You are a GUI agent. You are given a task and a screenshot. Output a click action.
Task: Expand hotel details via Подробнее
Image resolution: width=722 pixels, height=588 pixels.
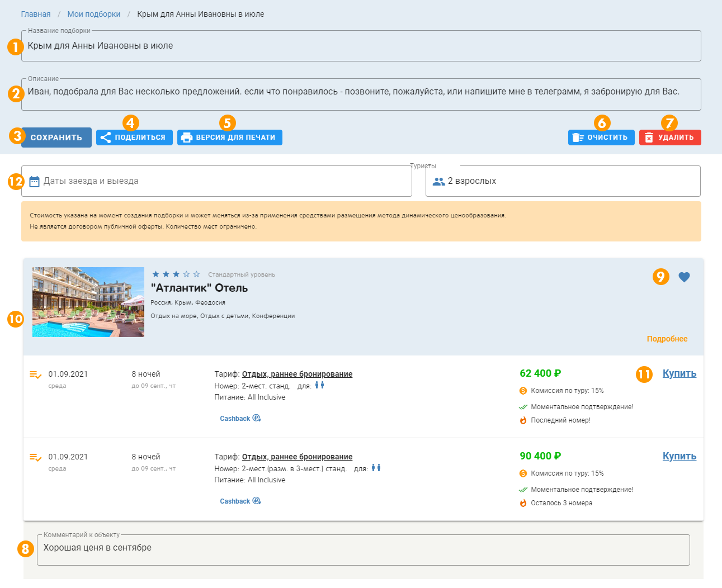pos(667,339)
